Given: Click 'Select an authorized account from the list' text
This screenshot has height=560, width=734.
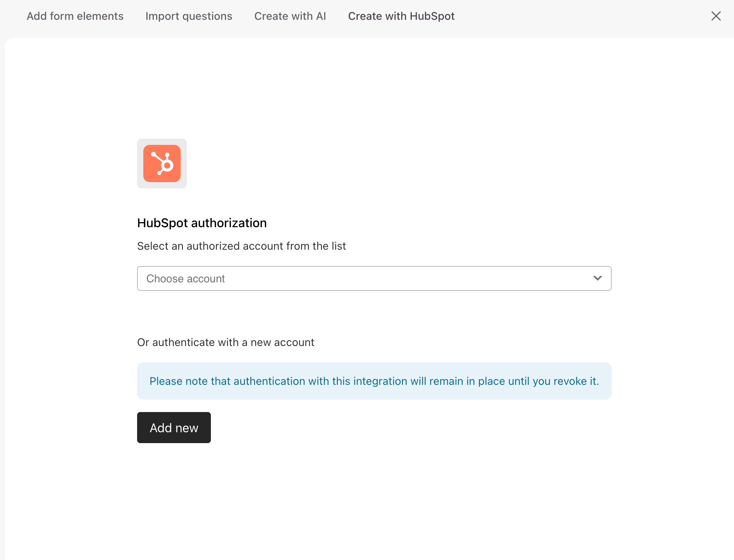Looking at the screenshot, I should coord(242,246).
